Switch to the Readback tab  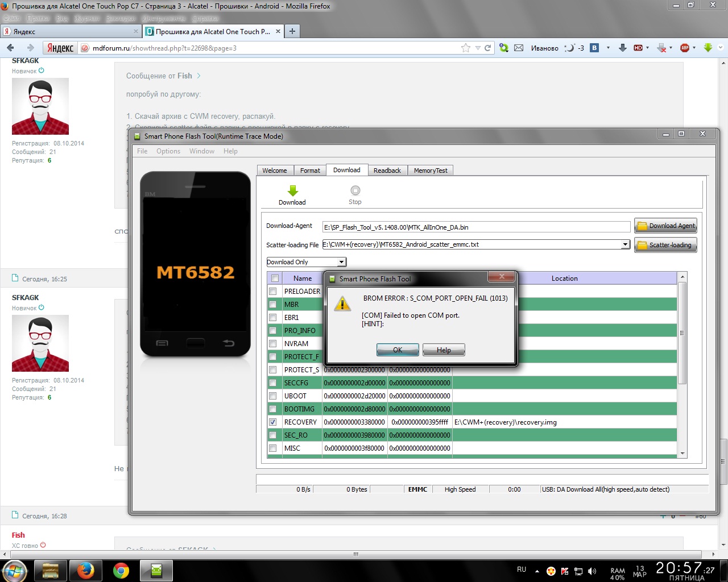point(387,171)
